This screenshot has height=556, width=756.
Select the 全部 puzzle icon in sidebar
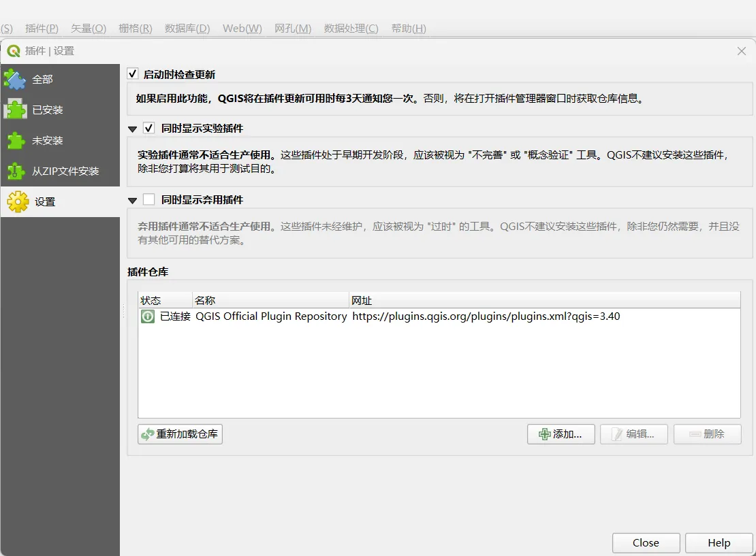(x=15, y=80)
